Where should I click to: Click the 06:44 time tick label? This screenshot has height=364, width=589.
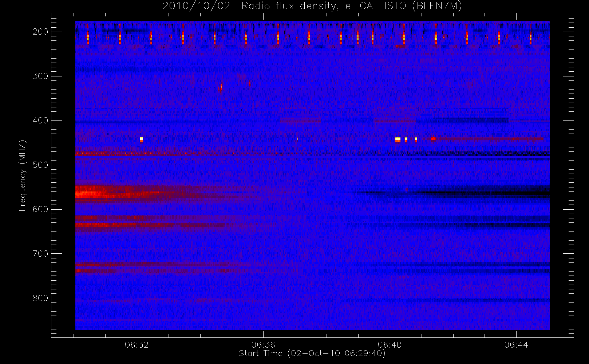pyautogui.click(x=516, y=345)
